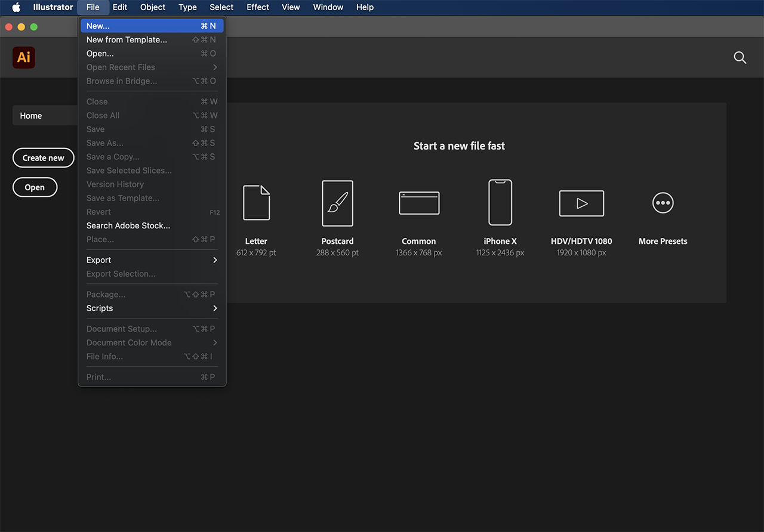The height and width of the screenshot is (532, 764).
Task: Click the Illustrator Ai logo icon
Action: pyautogui.click(x=24, y=57)
